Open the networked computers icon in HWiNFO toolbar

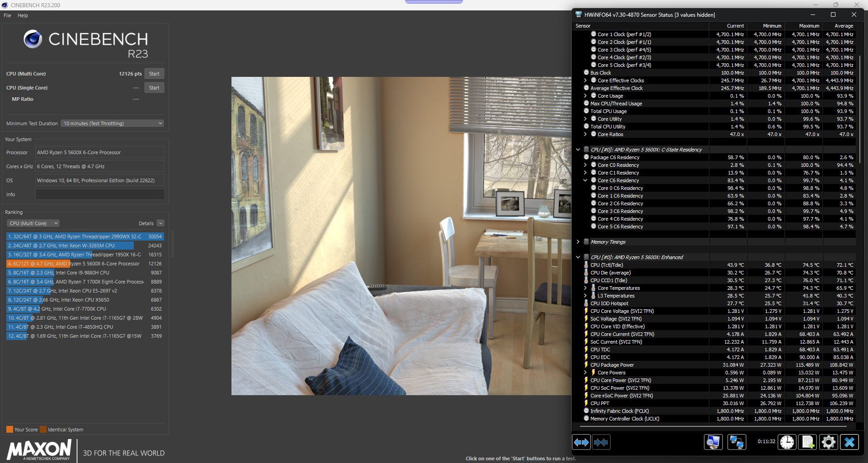coord(736,442)
